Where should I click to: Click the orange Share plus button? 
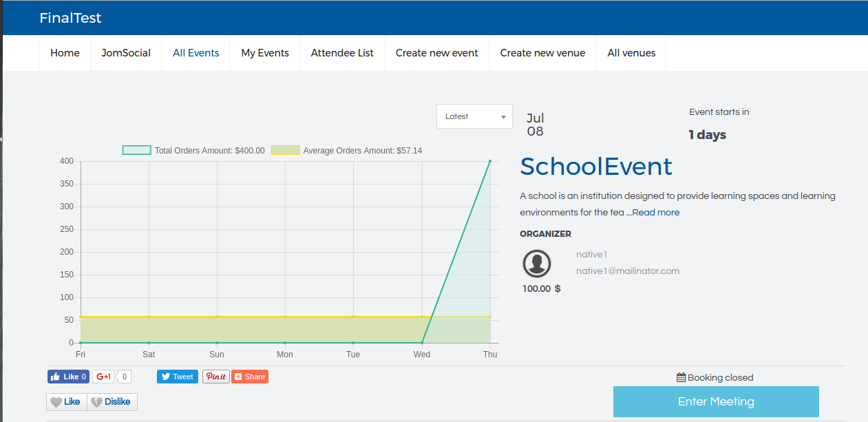249,377
